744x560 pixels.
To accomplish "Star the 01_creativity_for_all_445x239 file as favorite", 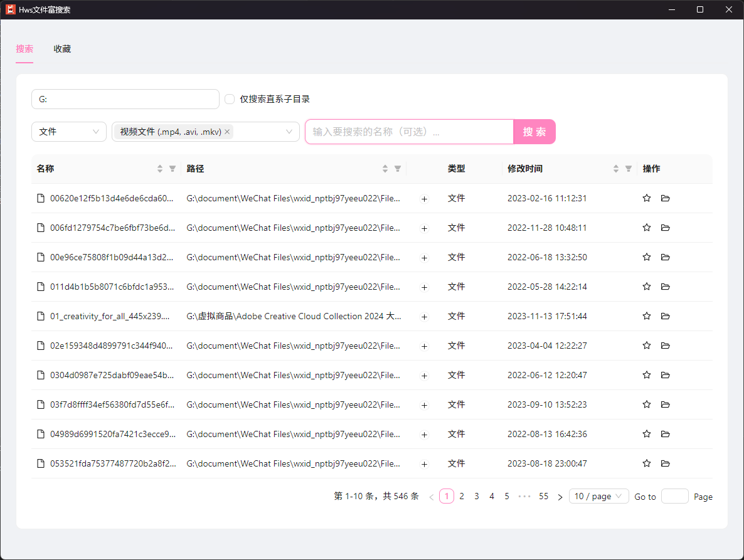I will pos(646,316).
